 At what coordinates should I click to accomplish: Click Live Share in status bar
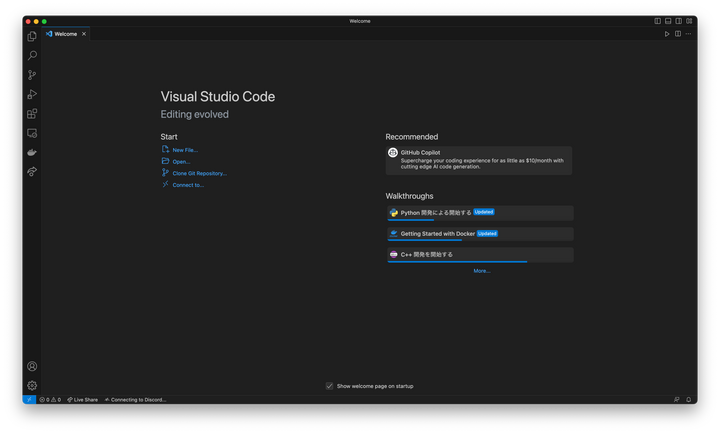click(x=83, y=400)
